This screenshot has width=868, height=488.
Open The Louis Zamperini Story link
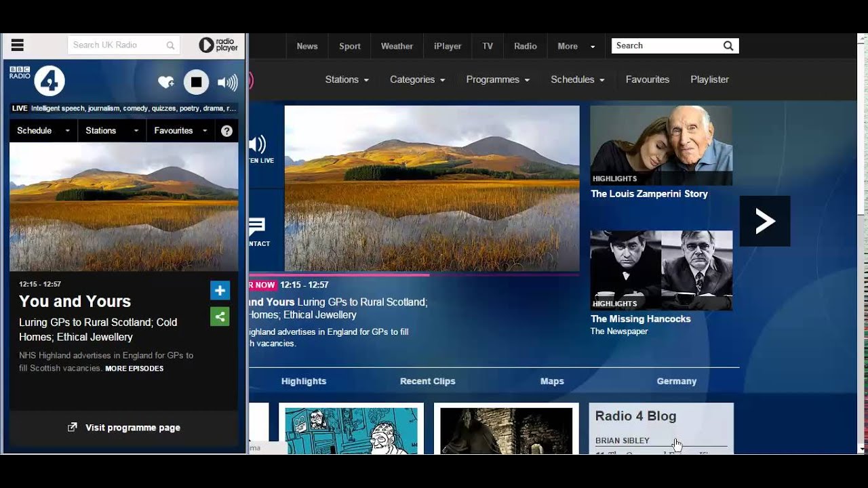click(x=649, y=194)
